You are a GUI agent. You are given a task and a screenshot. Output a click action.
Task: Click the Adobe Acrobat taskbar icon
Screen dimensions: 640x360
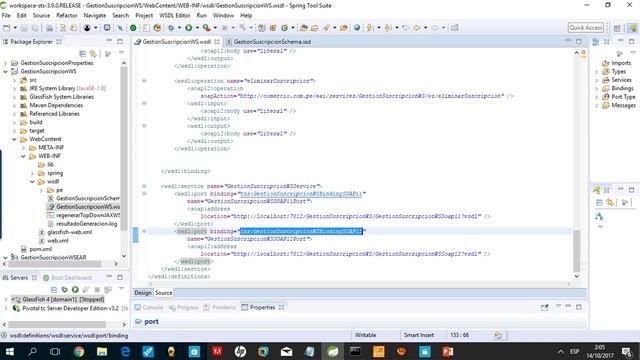217,351
